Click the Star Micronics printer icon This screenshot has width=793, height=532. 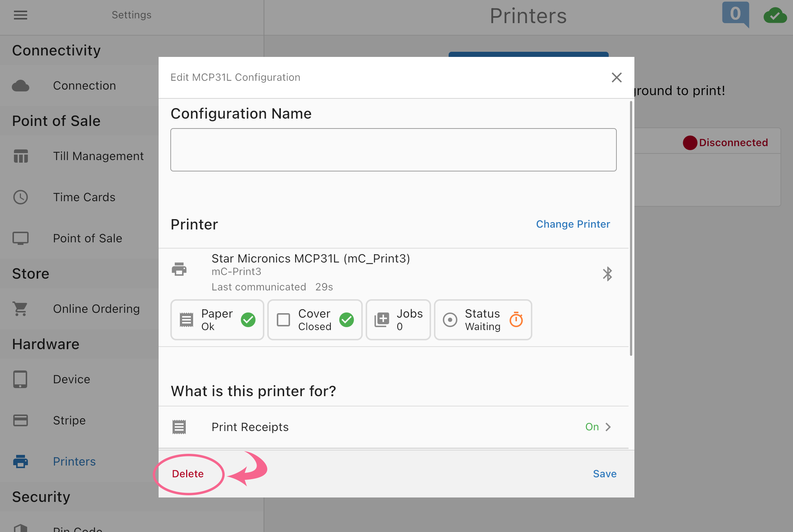[179, 269]
